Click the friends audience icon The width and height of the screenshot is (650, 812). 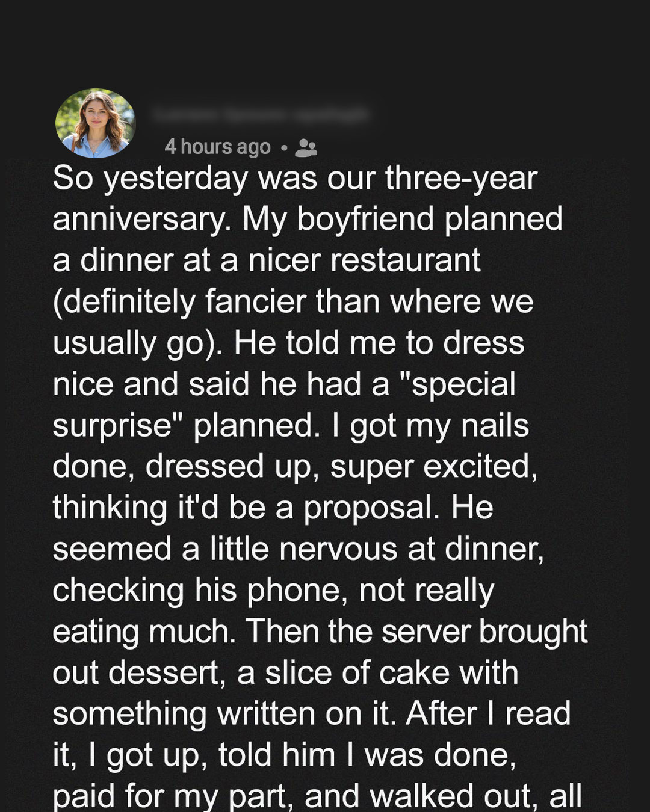[x=306, y=147]
